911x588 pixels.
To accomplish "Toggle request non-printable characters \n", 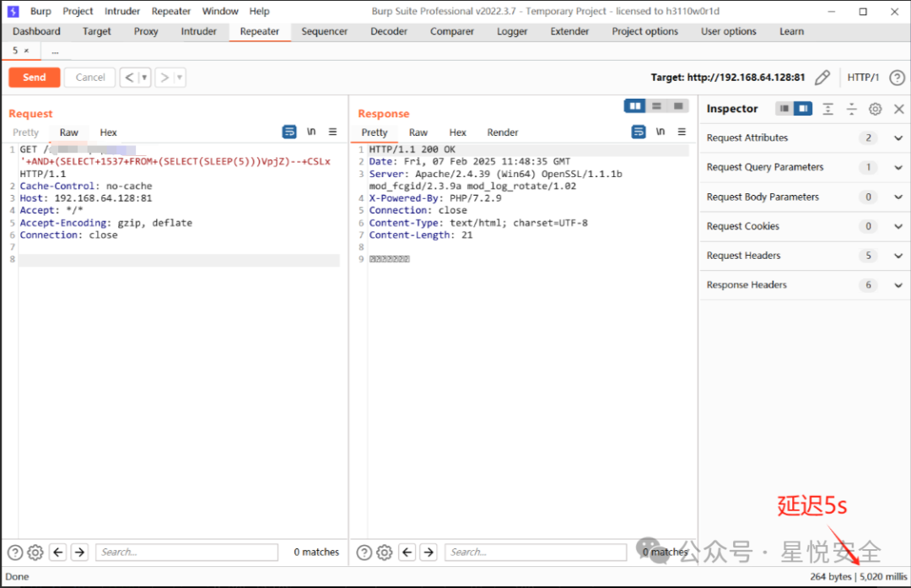I will click(311, 132).
